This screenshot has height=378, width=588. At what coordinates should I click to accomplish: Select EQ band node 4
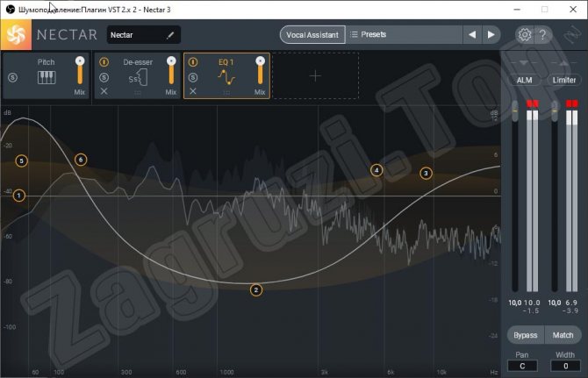tap(376, 170)
